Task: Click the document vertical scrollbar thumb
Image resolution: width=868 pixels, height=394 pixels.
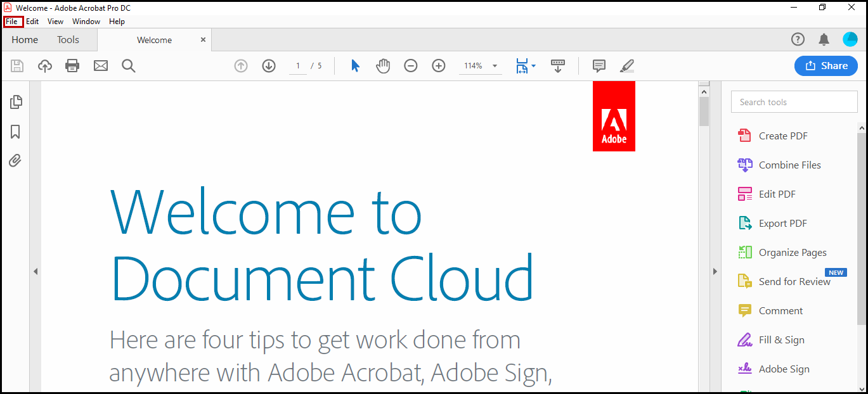Action: pos(704,111)
